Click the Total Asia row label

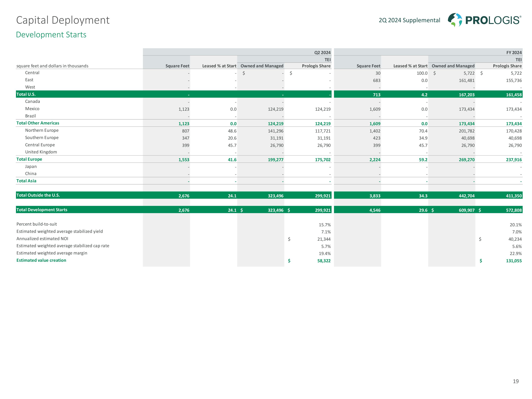click(x=26, y=181)
